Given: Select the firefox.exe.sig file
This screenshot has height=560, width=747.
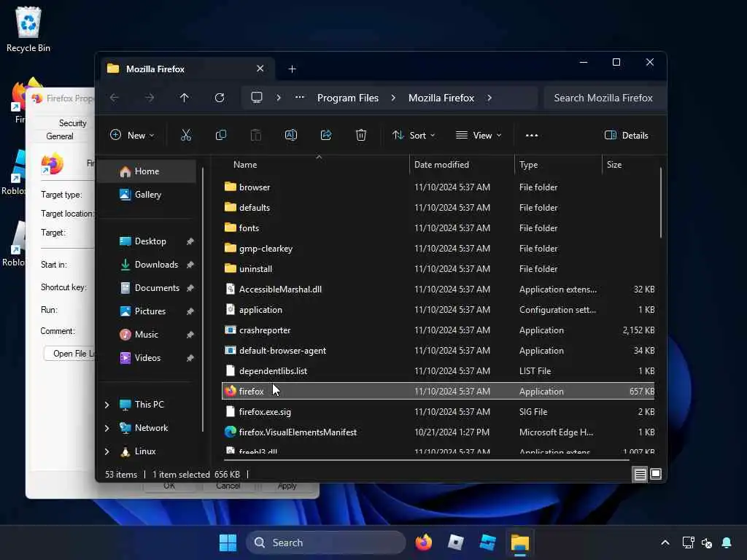Looking at the screenshot, I should (x=438, y=412).
